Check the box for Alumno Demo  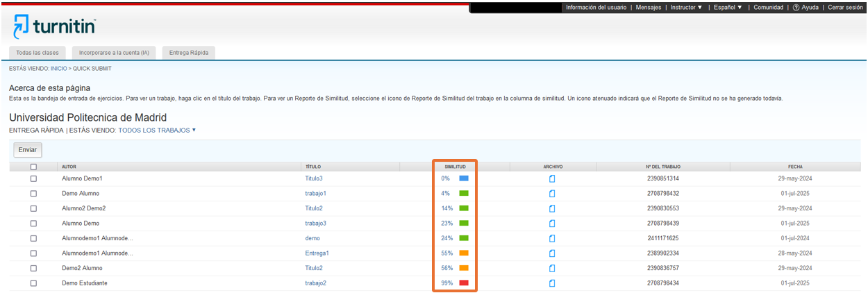point(33,224)
